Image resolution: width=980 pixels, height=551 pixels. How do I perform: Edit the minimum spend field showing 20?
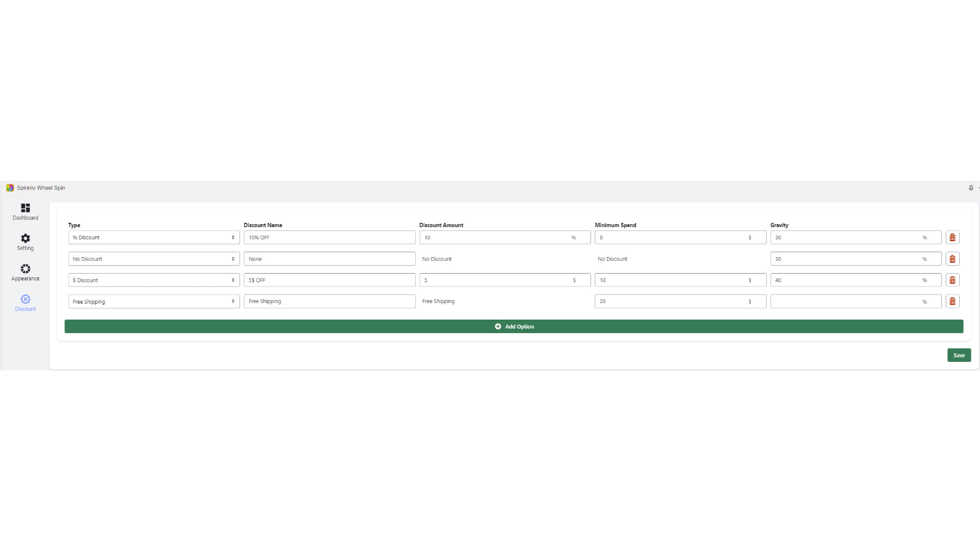tap(680, 301)
